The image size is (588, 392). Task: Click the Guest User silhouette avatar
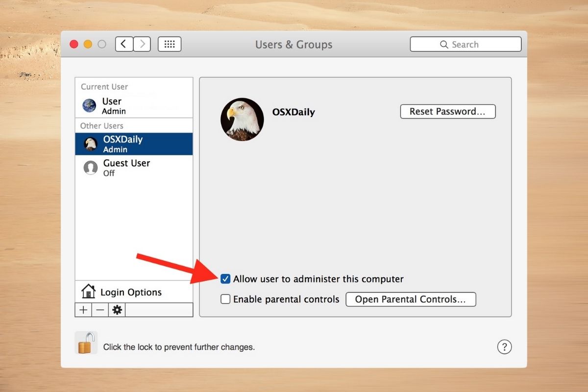(91, 168)
